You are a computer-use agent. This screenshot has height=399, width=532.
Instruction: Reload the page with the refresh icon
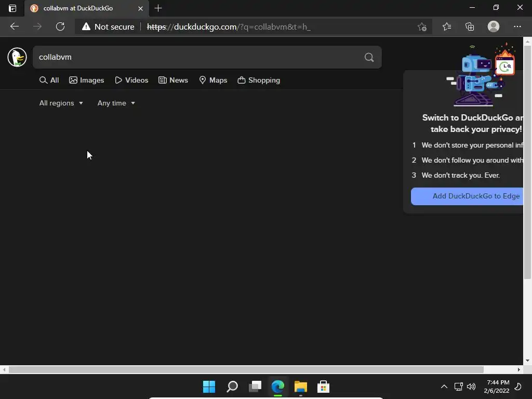pyautogui.click(x=60, y=26)
